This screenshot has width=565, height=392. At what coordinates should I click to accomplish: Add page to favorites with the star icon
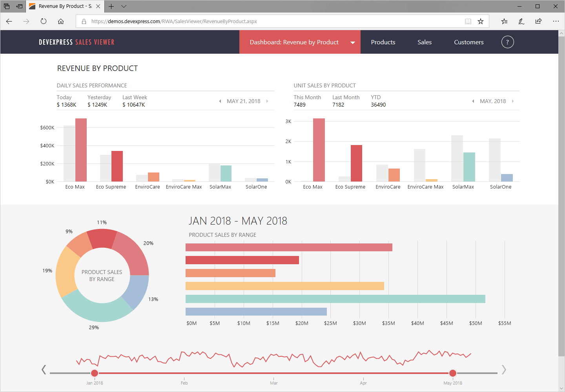pyautogui.click(x=481, y=21)
